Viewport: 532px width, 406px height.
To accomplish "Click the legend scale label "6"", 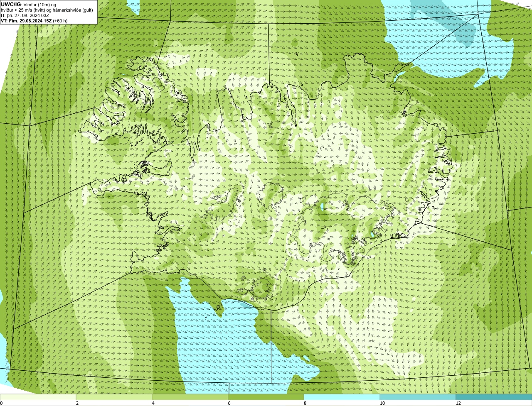I will tap(229, 403).
